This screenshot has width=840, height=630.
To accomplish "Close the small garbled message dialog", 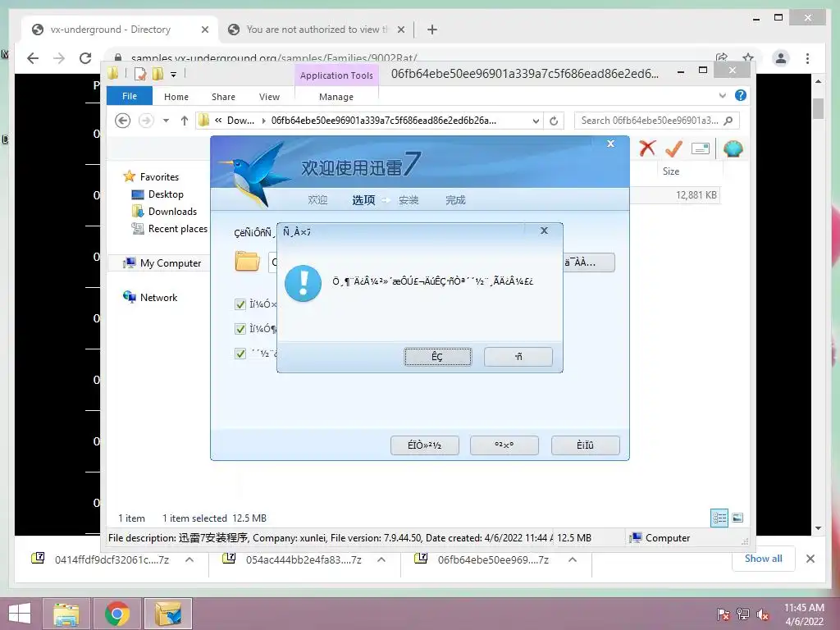I will point(544,231).
